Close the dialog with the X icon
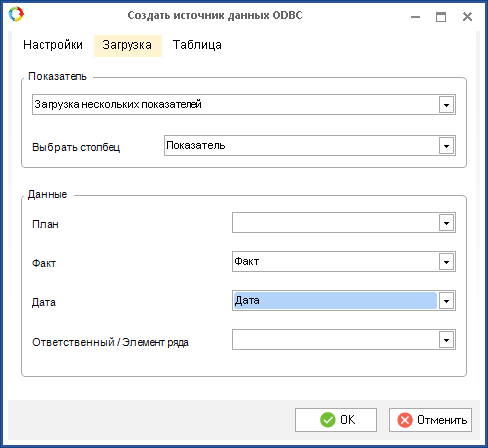This screenshot has width=488, height=448. (467, 17)
